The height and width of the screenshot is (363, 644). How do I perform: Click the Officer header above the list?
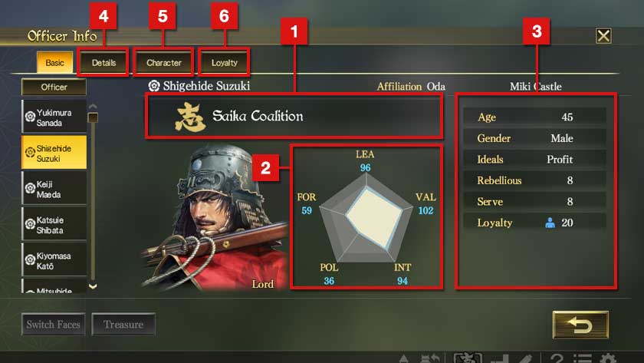click(54, 87)
